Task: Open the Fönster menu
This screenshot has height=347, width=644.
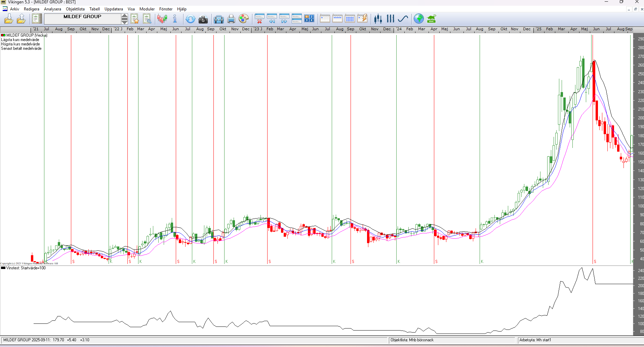Action: tap(166, 9)
